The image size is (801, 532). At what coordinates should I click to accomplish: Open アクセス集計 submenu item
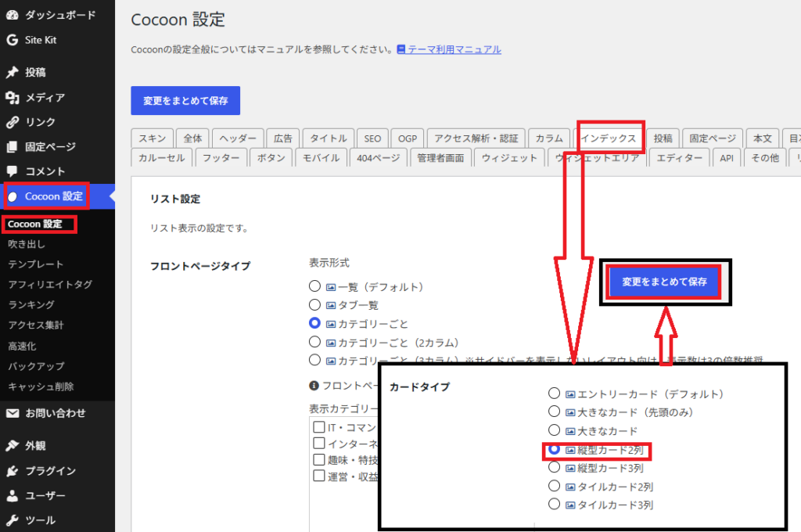(36, 325)
